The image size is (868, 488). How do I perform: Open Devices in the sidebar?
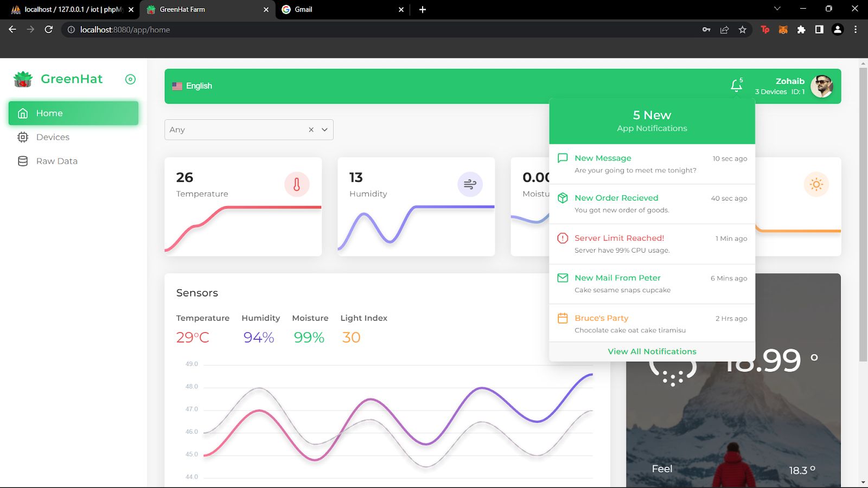[x=53, y=137]
